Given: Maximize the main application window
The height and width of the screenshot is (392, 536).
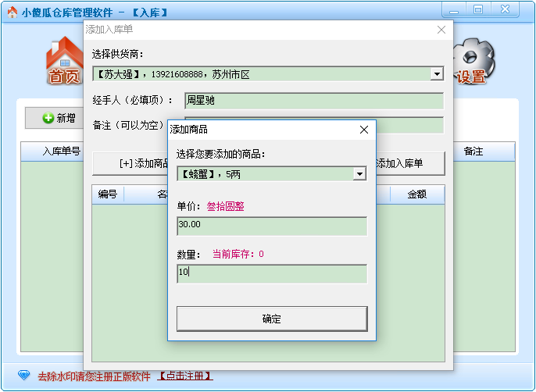Looking at the screenshot, I should point(477,9).
